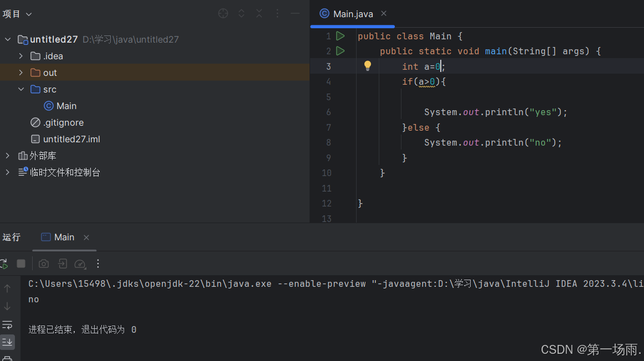Expand the 外部库 node
The height and width of the screenshot is (361, 644).
8,156
